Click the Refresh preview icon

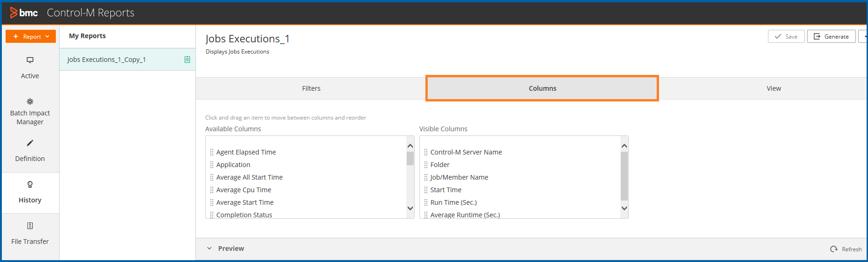(834, 249)
